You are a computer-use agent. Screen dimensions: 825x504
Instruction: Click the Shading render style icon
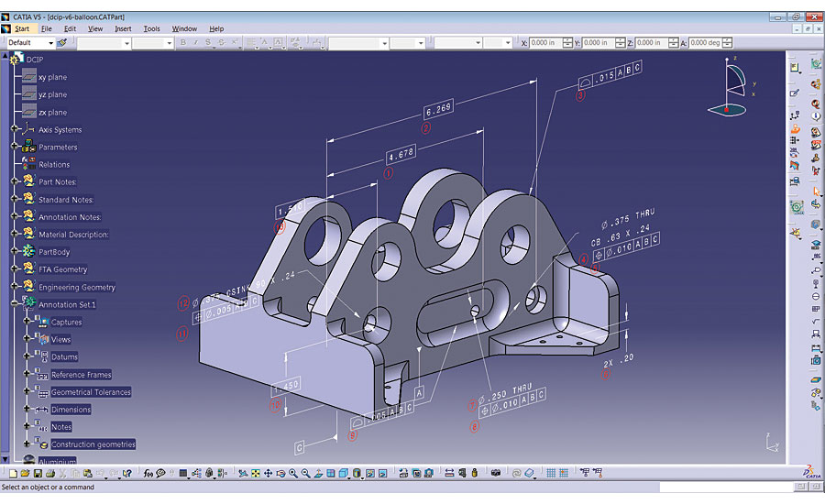(x=357, y=473)
